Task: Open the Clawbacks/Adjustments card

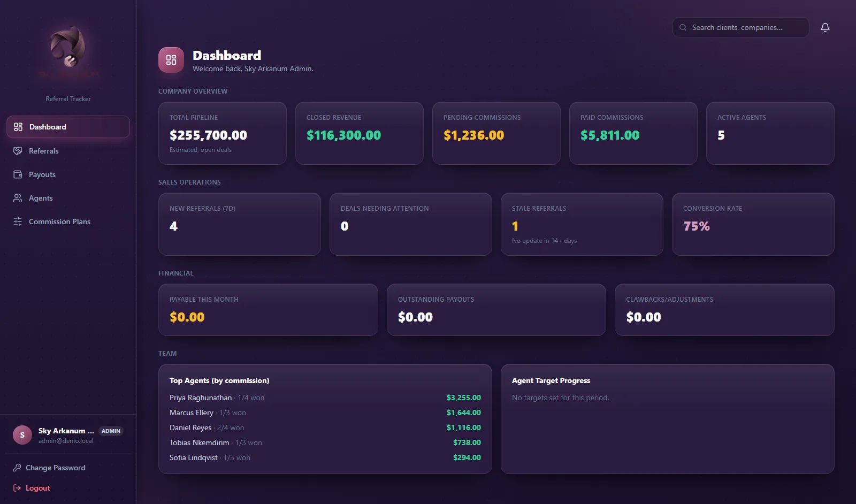Action: click(x=724, y=310)
